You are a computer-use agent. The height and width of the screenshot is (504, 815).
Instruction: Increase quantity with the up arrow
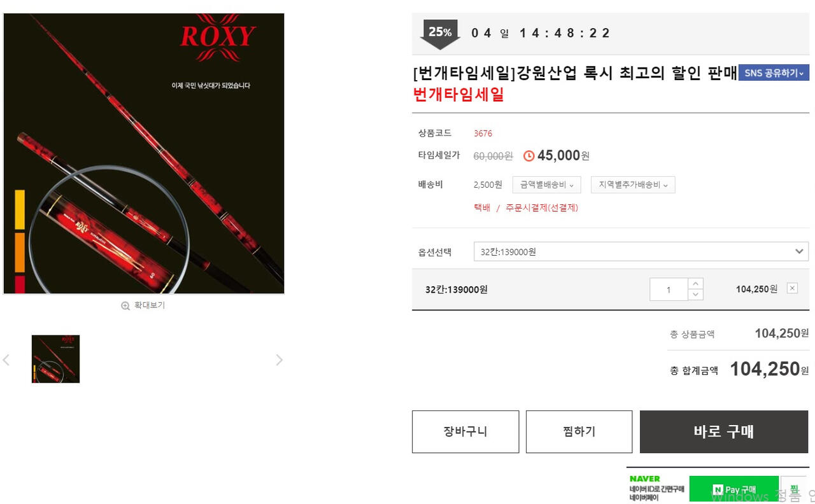[x=695, y=284]
